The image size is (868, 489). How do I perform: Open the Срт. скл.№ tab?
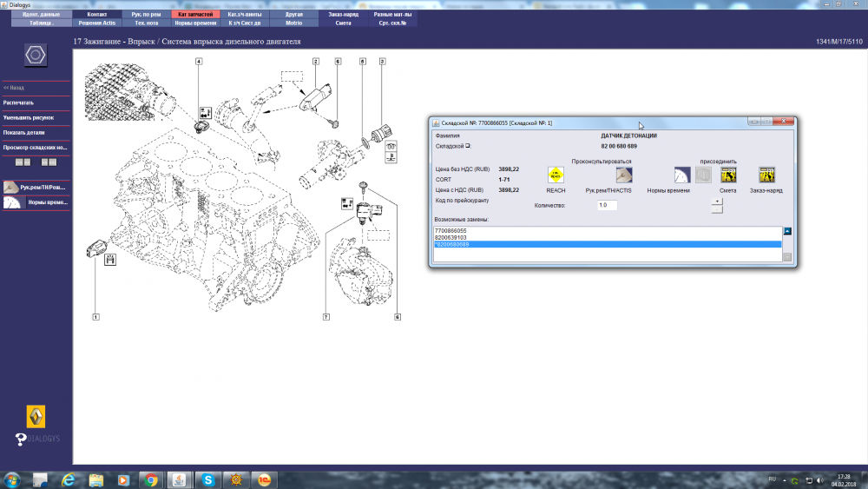tap(392, 23)
